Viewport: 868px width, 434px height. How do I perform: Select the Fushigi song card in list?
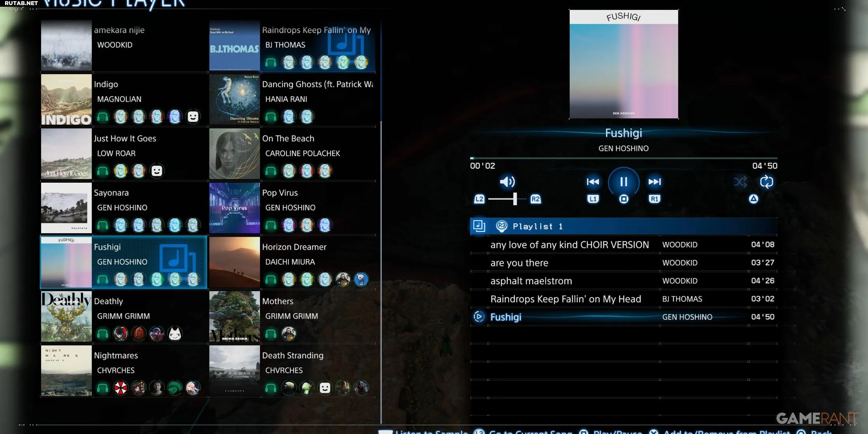[x=124, y=262]
